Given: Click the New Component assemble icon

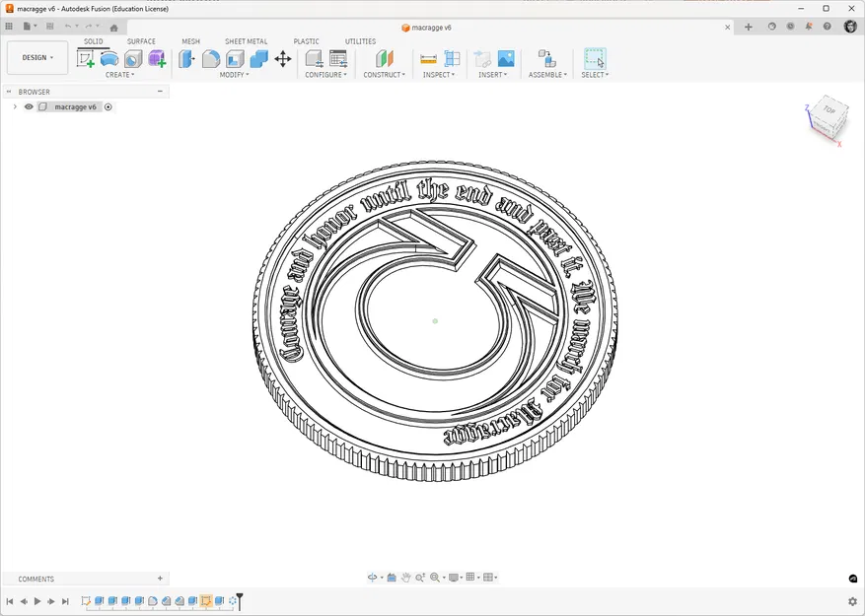Looking at the screenshot, I should (x=546, y=58).
